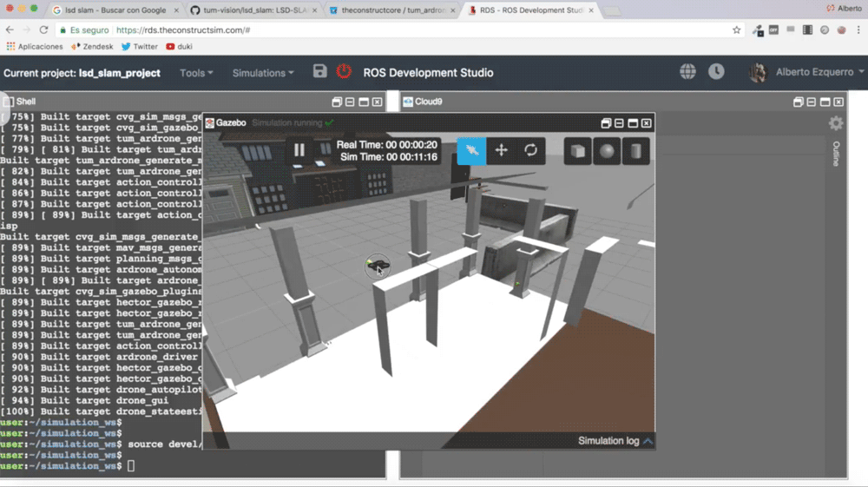This screenshot has width=868, height=487.
Task: Maximize the Cloud9 window panel
Action: (825, 102)
